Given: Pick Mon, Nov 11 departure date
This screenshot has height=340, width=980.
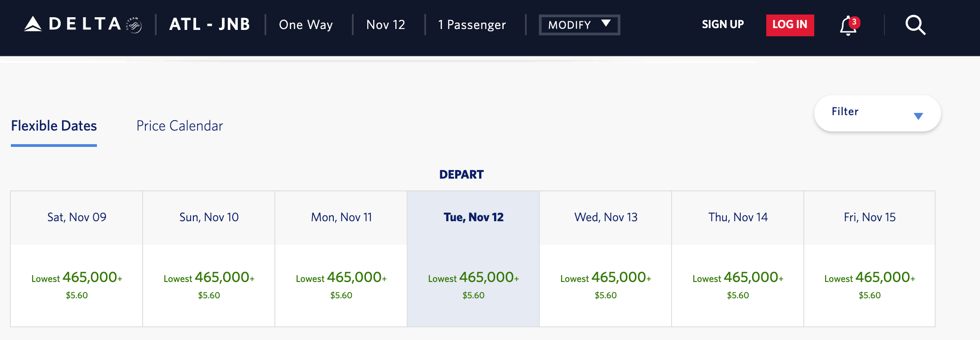Looking at the screenshot, I should pos(341,258).
